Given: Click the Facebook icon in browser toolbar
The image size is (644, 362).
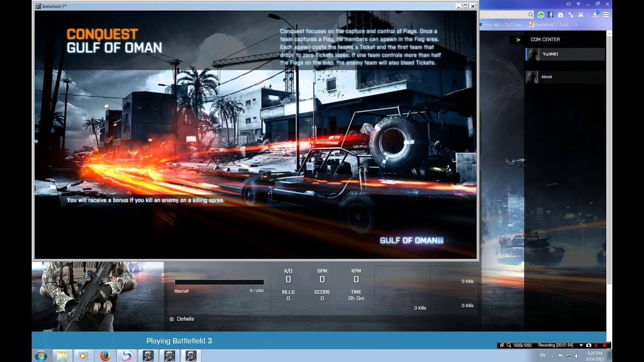Looking at the screenshot, I should coord(550,15).
